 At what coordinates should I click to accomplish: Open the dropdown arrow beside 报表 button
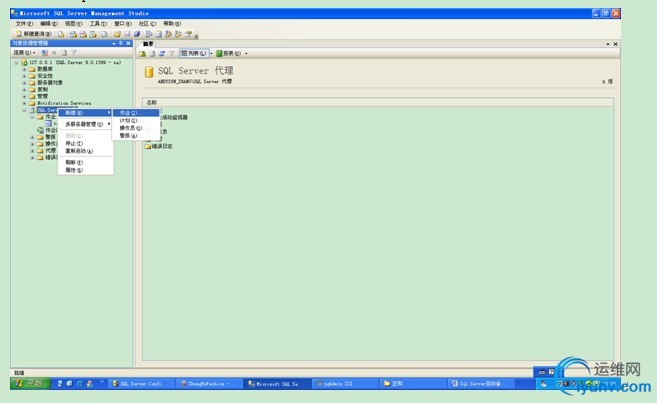coord(246,54)
